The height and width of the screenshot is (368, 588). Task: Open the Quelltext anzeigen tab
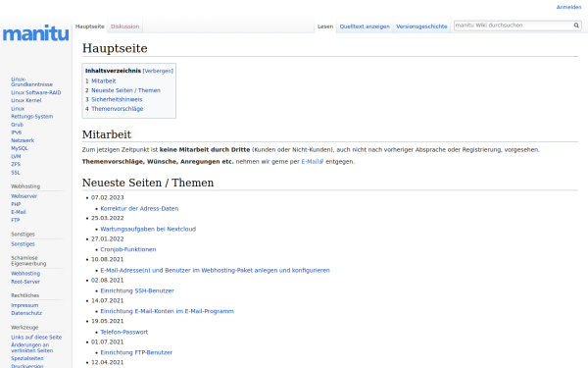click(365, 26)
